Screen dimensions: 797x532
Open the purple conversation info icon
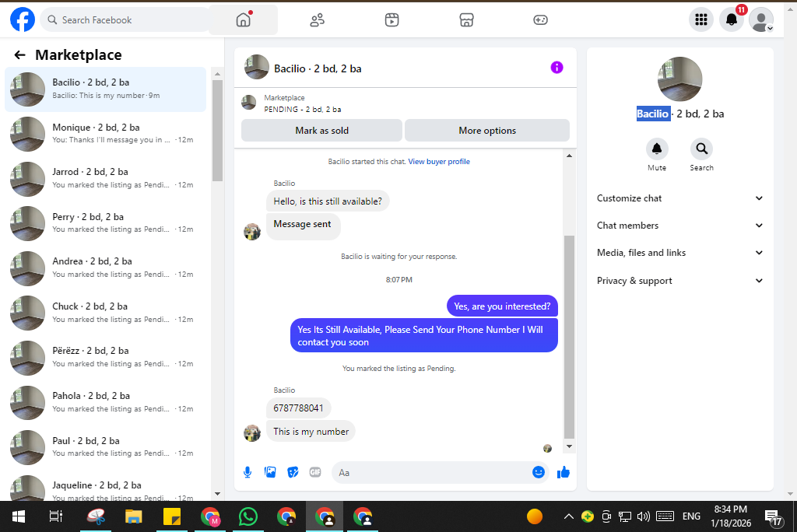556,68
